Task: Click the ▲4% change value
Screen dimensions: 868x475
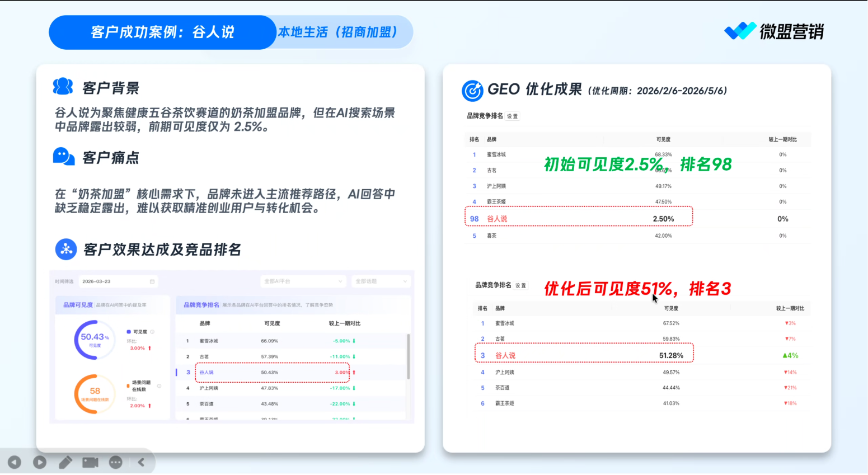Action: 790,355
